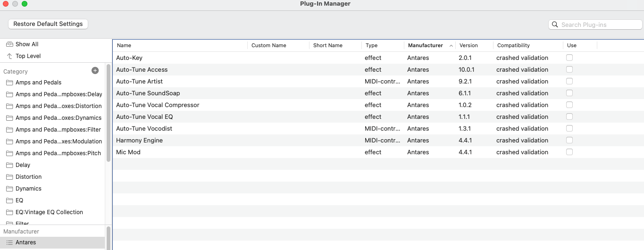The height and width of the screenshot is (250, 644).
Task: Choose the EQ:Vintage EQ Collection category
Action: click(49, 212)
